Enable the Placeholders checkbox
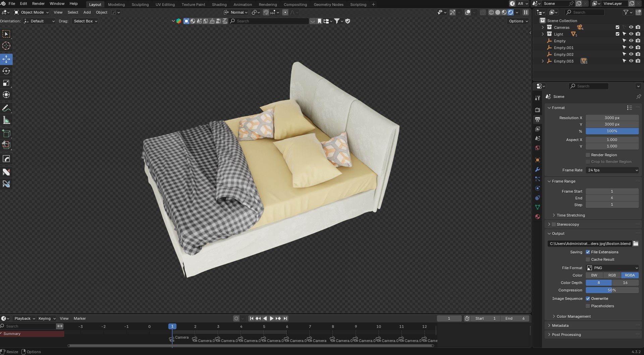Screen dimensions: 644x355 coord(588,306)
